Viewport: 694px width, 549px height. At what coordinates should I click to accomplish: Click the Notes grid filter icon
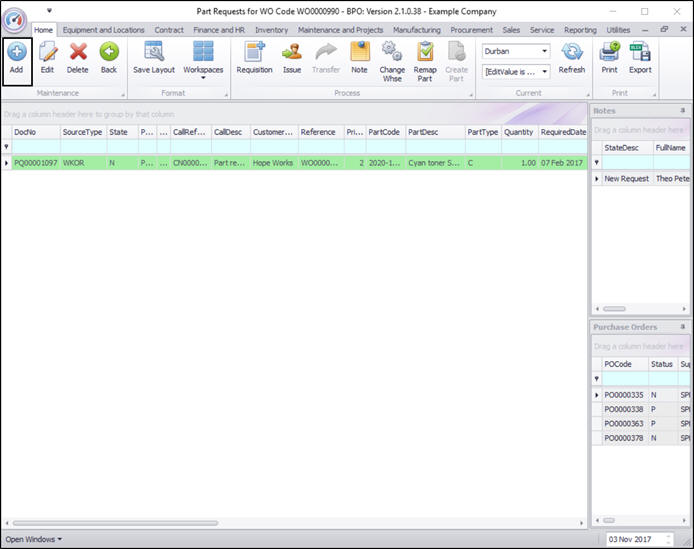point(597,162)
